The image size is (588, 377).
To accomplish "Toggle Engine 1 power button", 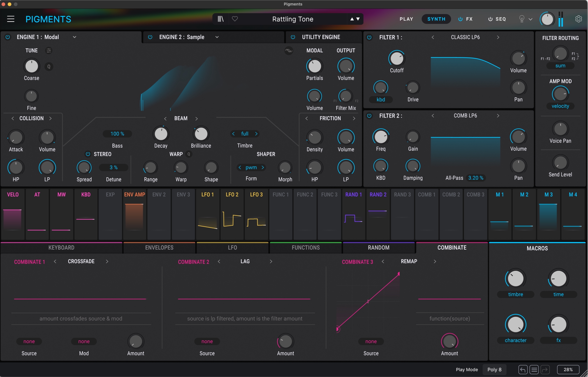I will point(8,37).
